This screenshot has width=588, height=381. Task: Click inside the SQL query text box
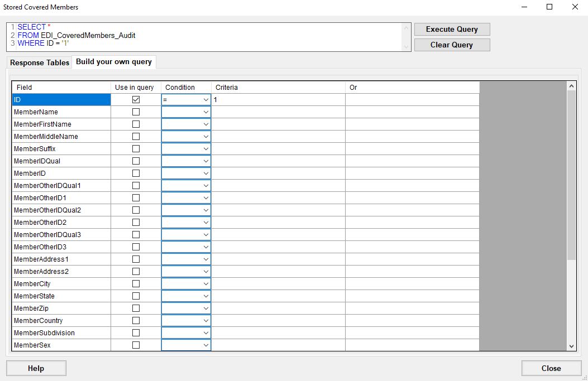pos(209,37)
